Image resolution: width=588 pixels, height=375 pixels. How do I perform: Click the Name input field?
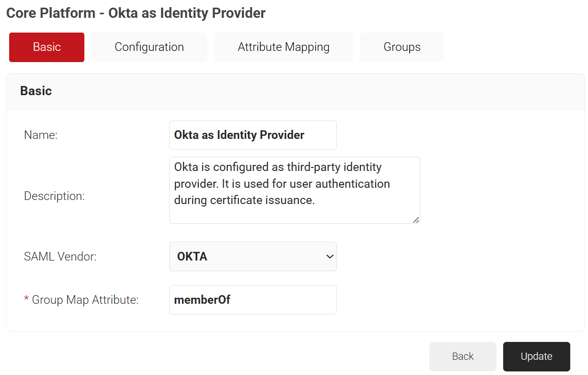[253, 135]
